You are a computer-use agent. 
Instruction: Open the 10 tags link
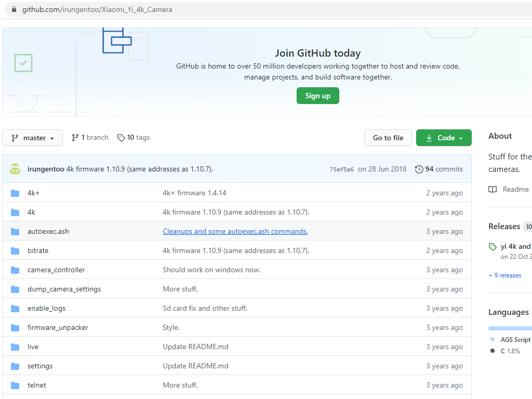134,137
